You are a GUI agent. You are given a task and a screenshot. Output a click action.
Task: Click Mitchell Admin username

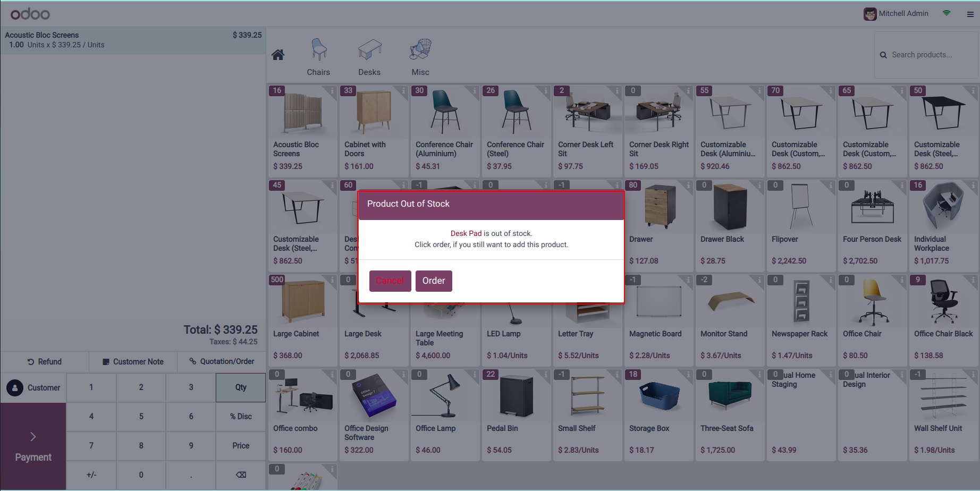pyautogui.click(x=903, y=14)
